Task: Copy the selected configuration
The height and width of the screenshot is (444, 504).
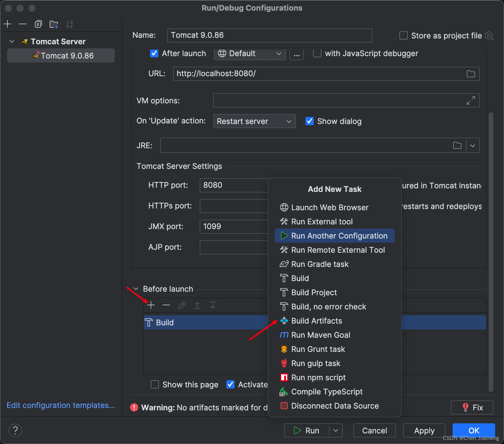Action: coord(38,24)
